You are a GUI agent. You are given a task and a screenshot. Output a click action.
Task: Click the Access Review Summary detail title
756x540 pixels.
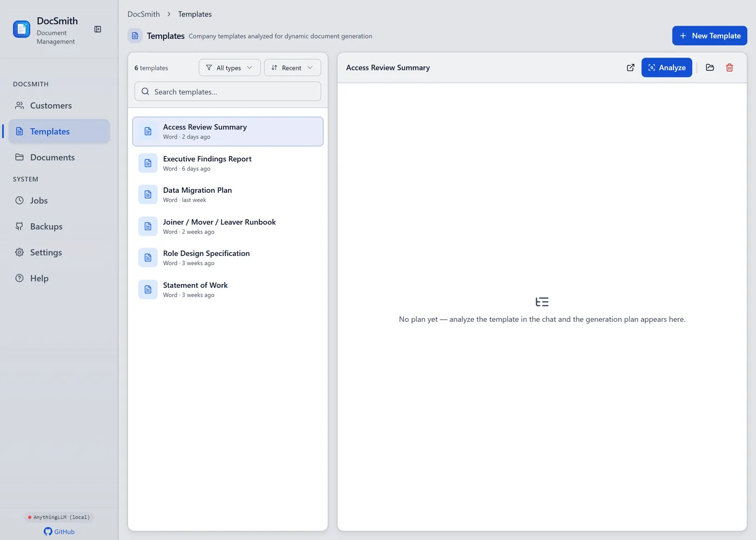point(388,67)
